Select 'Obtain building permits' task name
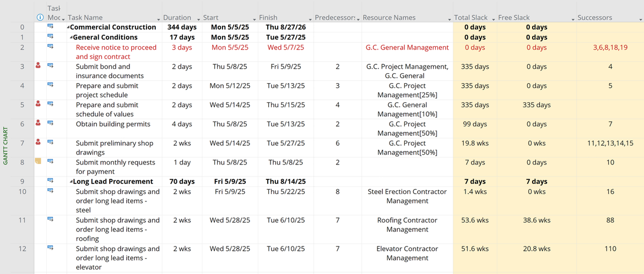The image size is (644, 274). point(113,124)
